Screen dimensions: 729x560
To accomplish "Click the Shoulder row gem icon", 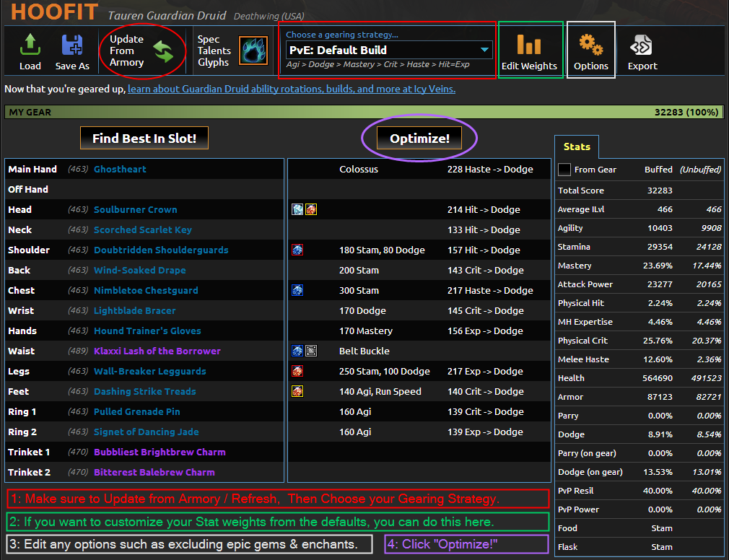I will (297, 250).
